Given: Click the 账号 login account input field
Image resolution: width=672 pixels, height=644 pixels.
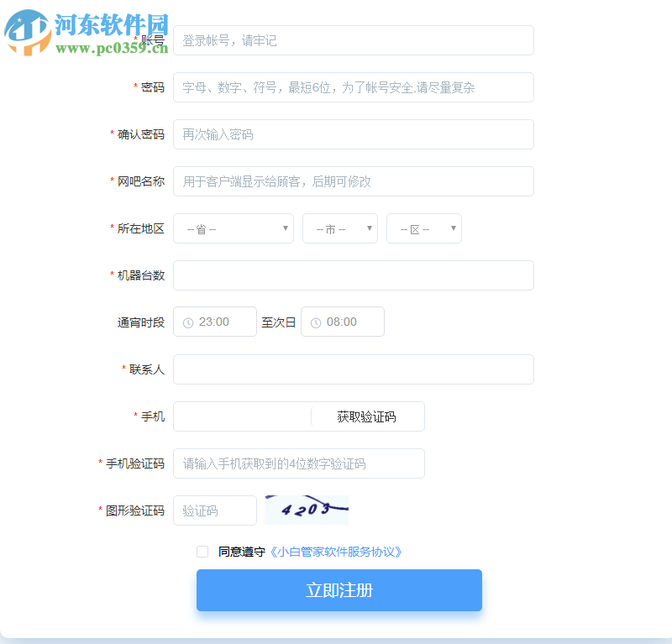Looking at the screenshot, I should 353,39.
